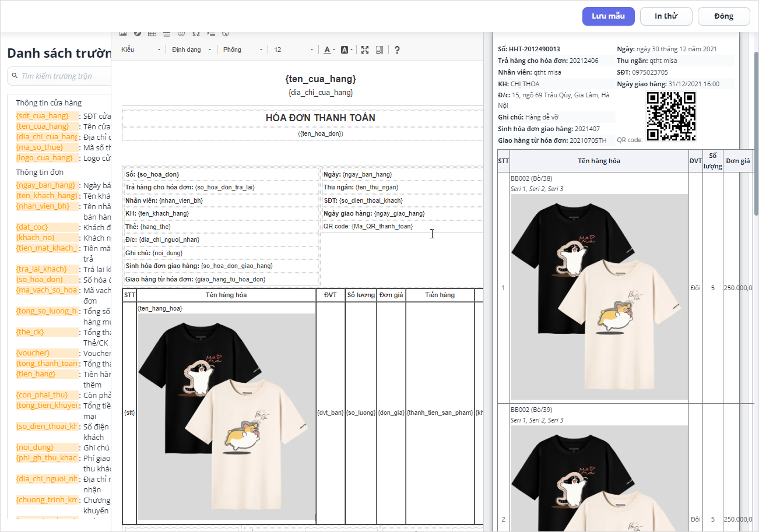759x532 pixels.
Task: Click the Tiền hàng column header in the editor
Action: coord(440,295)
